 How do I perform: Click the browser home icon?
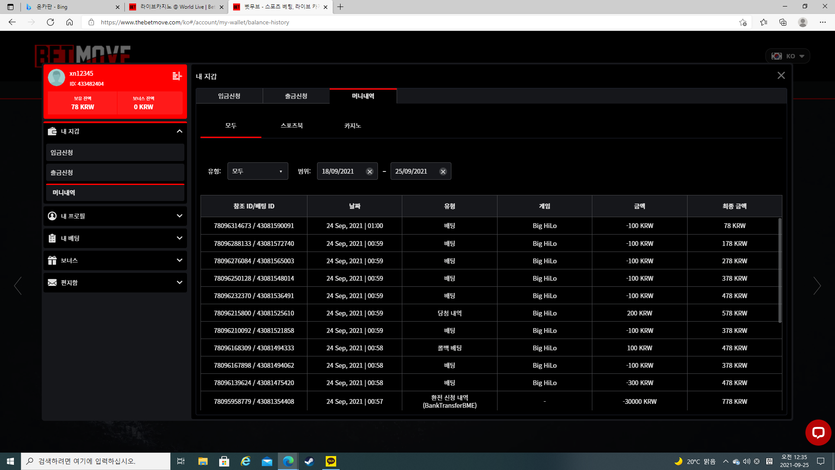[69, 22]
